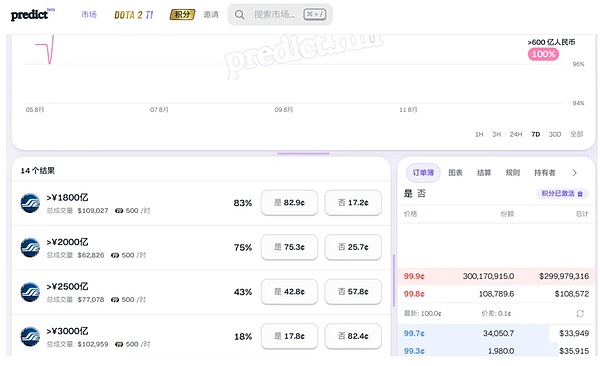Select the >¥2000亿 result title
This screenshot has width=600, height=366.
[67, 242]
